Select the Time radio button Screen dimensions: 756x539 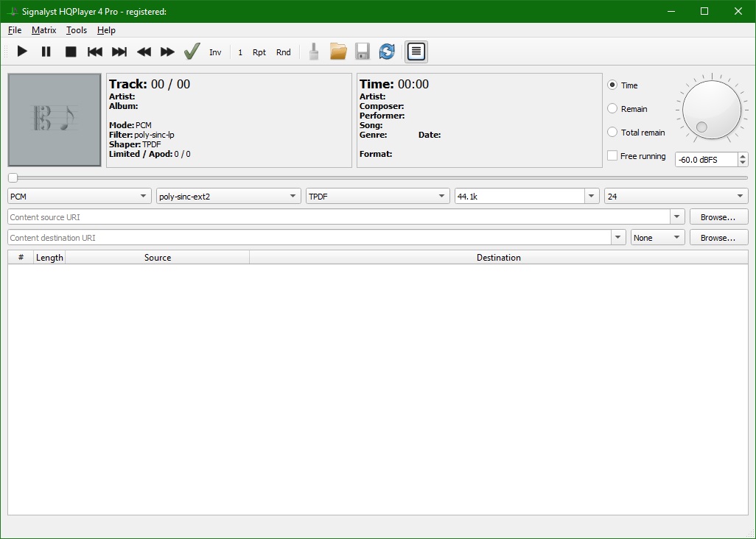[612, 85]
